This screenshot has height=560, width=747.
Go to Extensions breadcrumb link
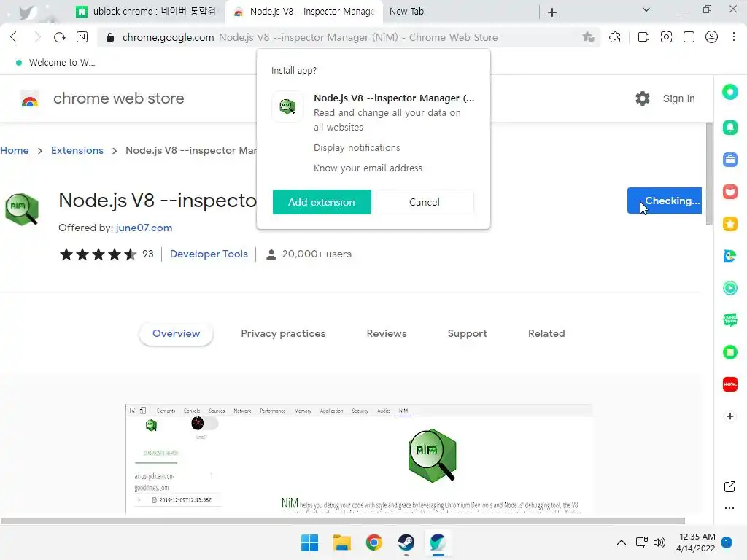[x=77, y=150]
